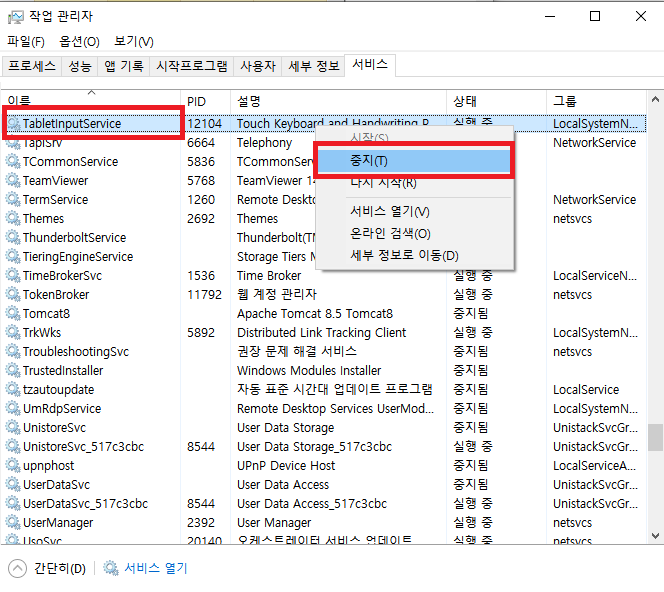The width and height of the screenshot is (664, 592).
Task: Click NetworkService group of TermService
Action: pyautogui.click(x=595, y=199)
